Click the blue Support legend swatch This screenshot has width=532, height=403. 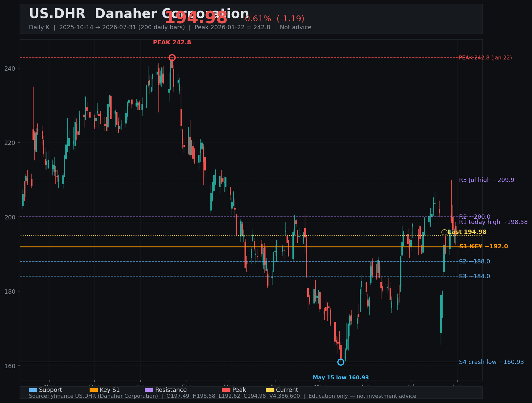pos(33,390)
